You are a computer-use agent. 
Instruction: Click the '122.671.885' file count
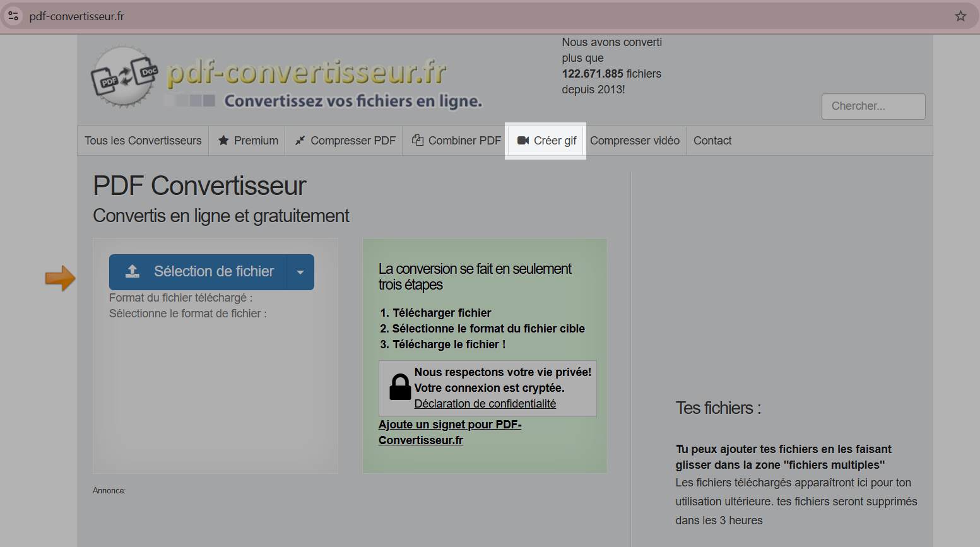pos(593,74)
